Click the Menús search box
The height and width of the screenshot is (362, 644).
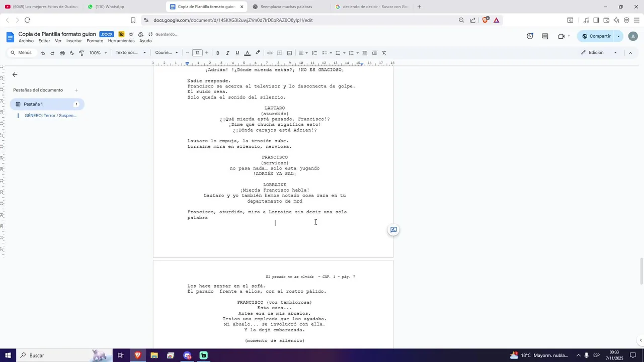tap(21, 53)
